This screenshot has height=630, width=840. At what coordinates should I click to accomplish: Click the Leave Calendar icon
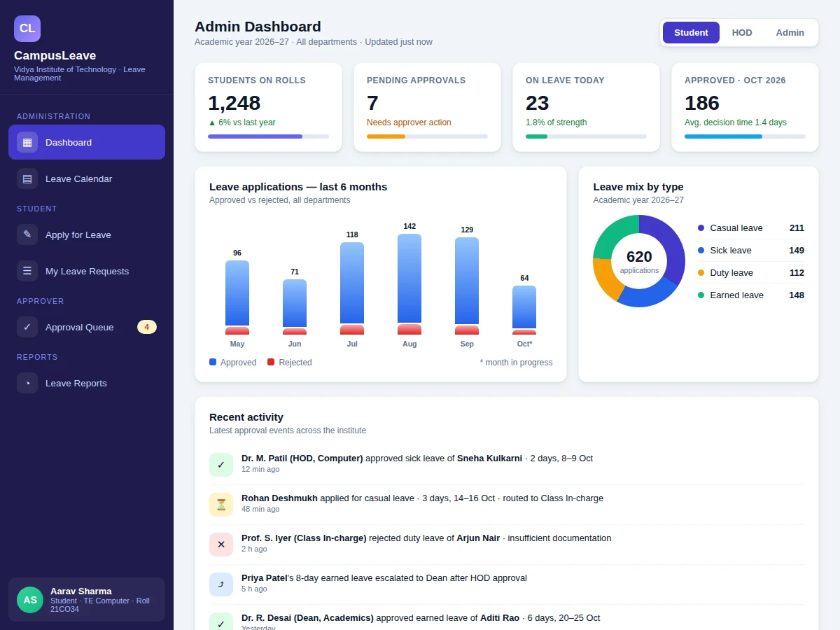[x=27, y=178]
